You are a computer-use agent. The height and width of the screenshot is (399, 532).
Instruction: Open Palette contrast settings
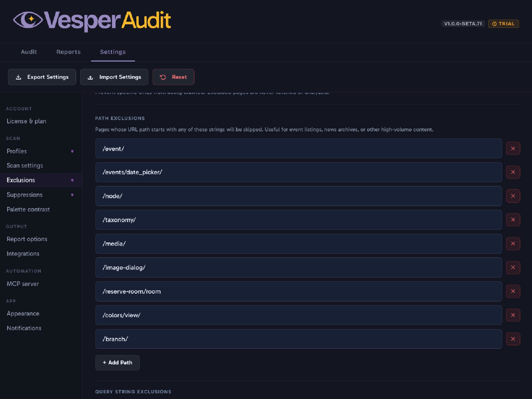[x=41, y=209]
